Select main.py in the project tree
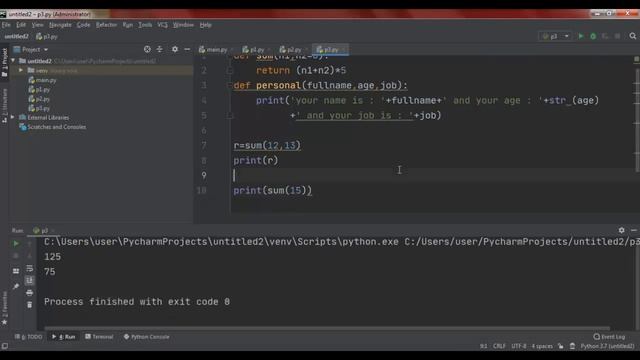The height and width of the screenshot is (360, 640). (42, 80)
